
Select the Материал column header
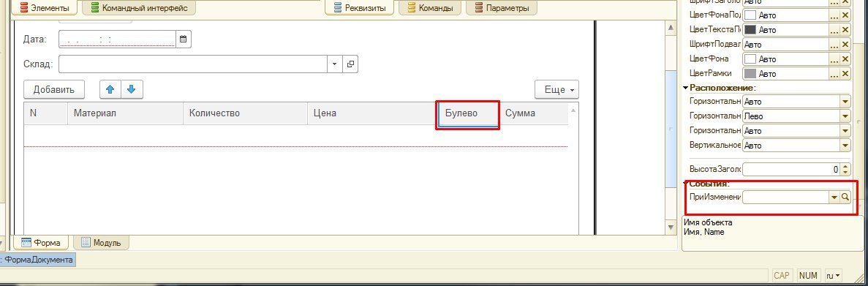tap(125, 113)
